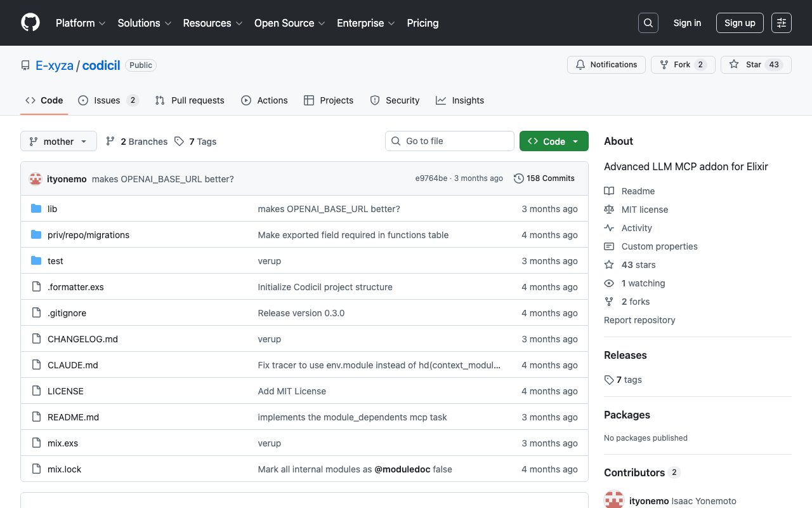Switch to the Pull requests tab

tap(189, 100)
